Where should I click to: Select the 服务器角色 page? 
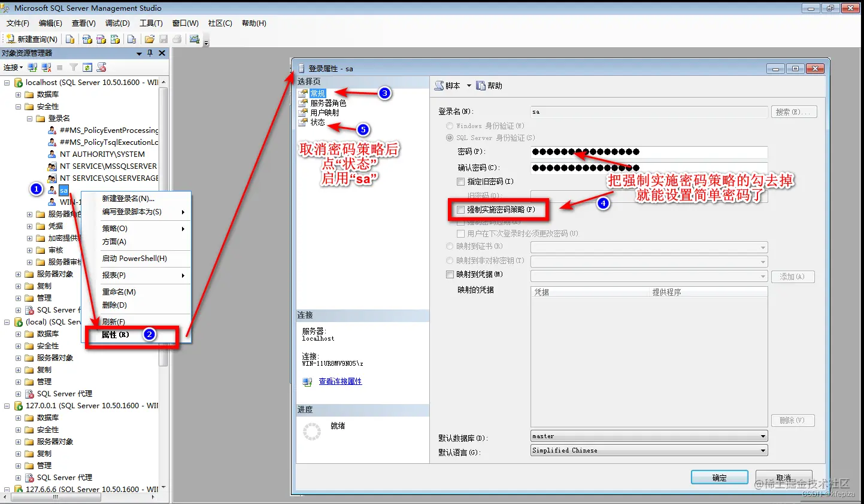coord(328,103)
